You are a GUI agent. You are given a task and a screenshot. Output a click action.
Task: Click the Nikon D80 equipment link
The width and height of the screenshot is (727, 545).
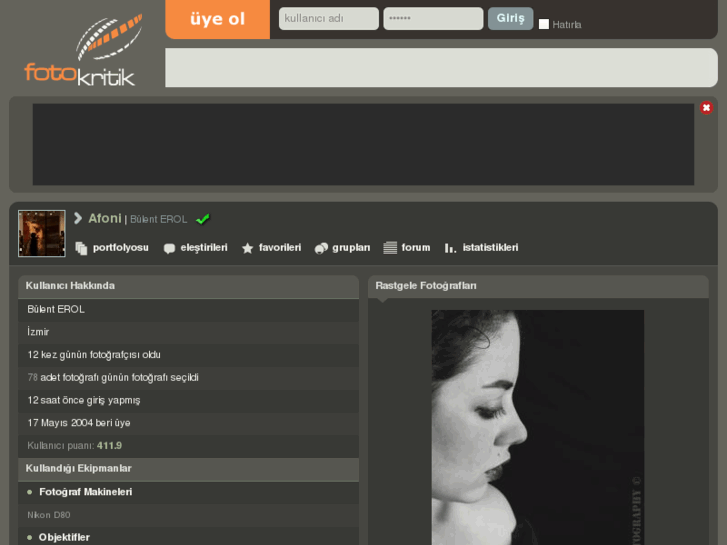tap(49, 515)
